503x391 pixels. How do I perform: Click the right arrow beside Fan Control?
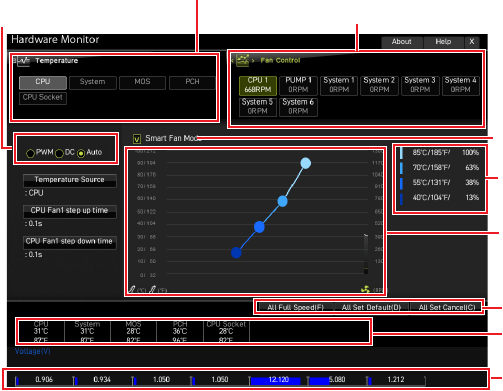click(253, 61)
